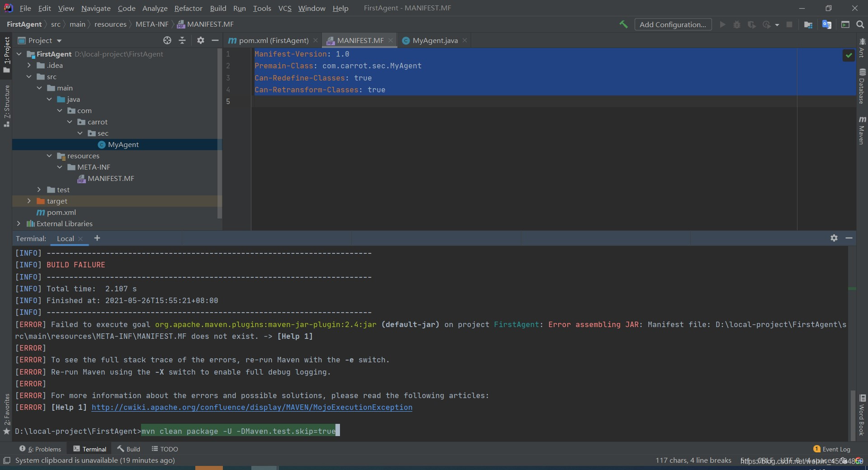Screen dimensions: 868x470
Task: Open the Build tool window tab
Action: [129, 449]
